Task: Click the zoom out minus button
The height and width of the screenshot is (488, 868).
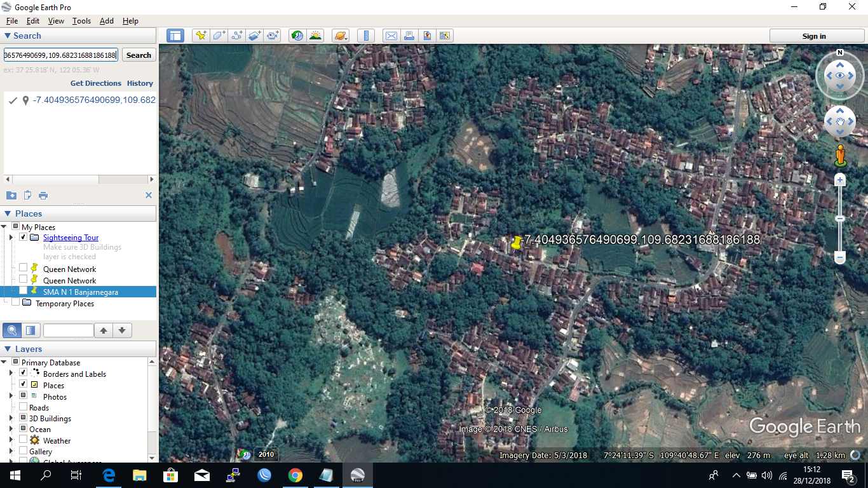Action: (x=840, y=258)
